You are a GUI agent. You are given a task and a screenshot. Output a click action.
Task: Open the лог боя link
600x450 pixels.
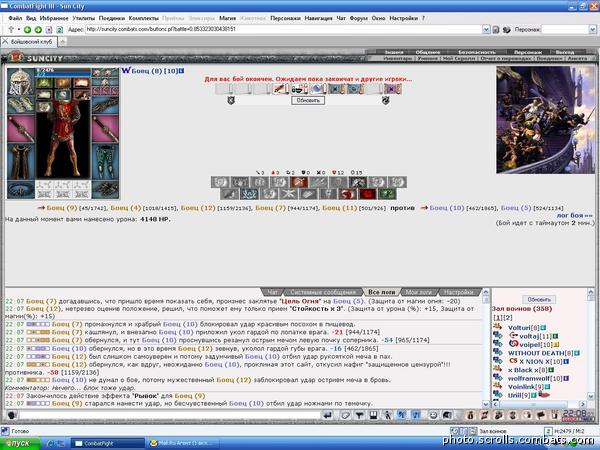[x=574, y=215]
